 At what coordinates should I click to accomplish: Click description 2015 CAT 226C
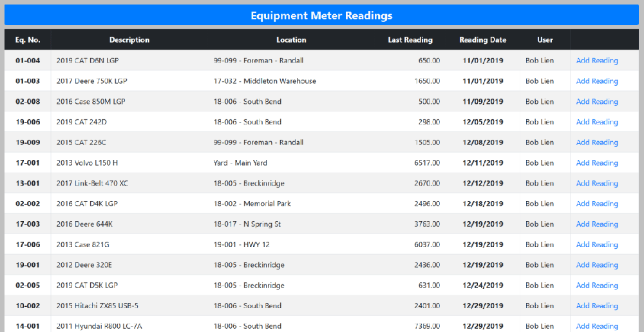point(81,142)
